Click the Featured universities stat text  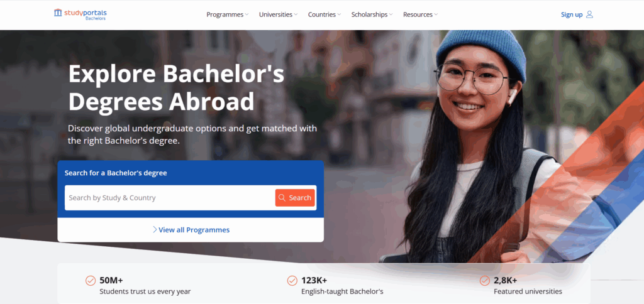[528, 291]
